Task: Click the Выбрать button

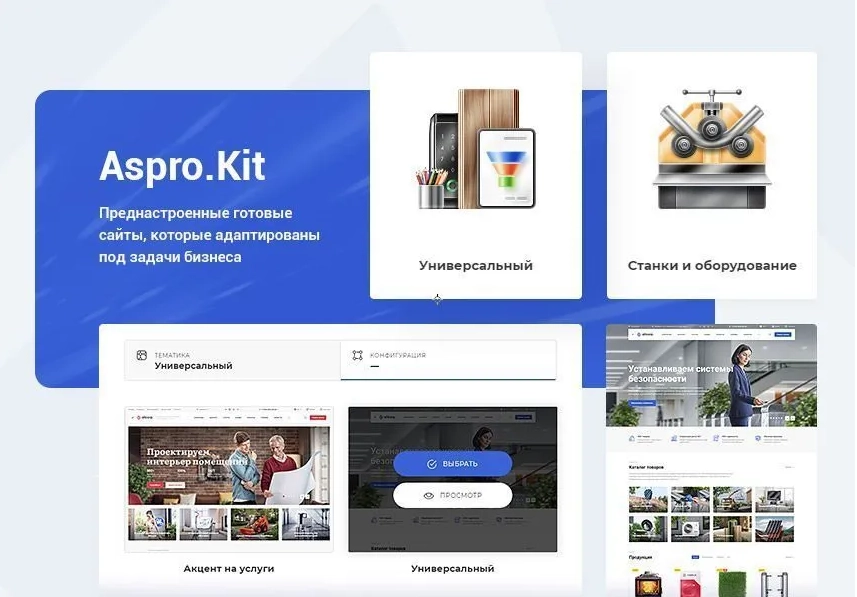Action: tap(453, 464)
